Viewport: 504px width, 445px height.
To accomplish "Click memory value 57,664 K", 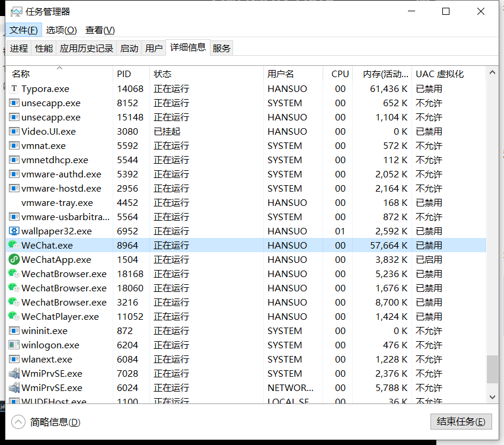I will (x=388, y=245).
